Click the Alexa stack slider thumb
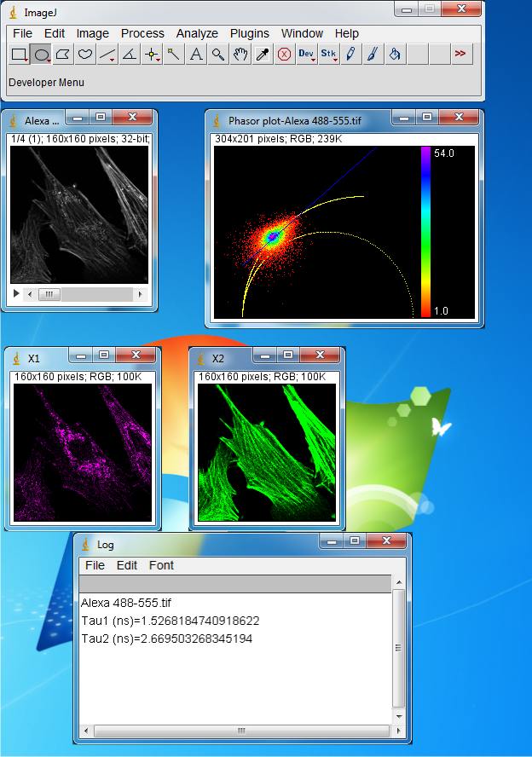 tap(49, 294)
